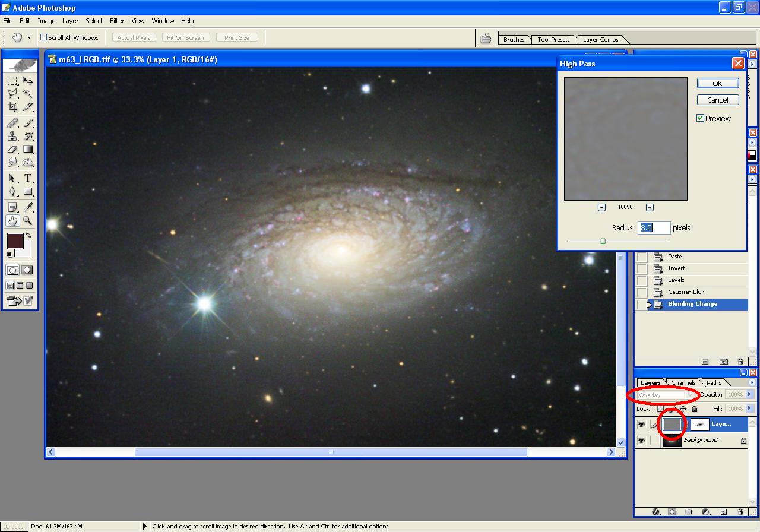Select the Type tool
This screenshot has height=532, width=760.
tap(27, 178)
